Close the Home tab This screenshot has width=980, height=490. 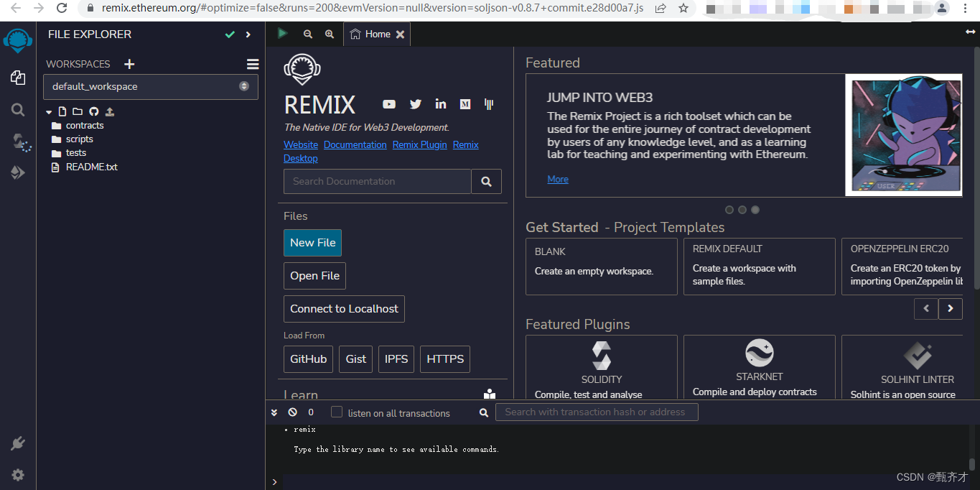click(x=401, y=34)
